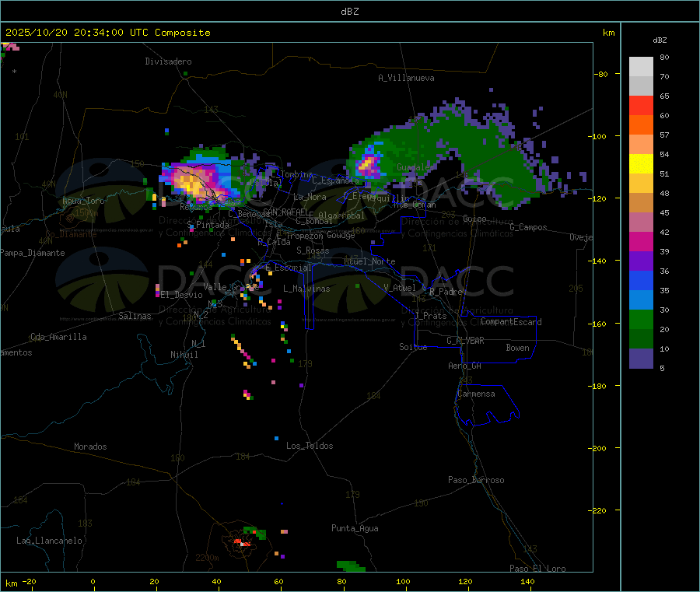Click the Atuel_Norte label
700x592 pixels.
click(x=369, y=261)
